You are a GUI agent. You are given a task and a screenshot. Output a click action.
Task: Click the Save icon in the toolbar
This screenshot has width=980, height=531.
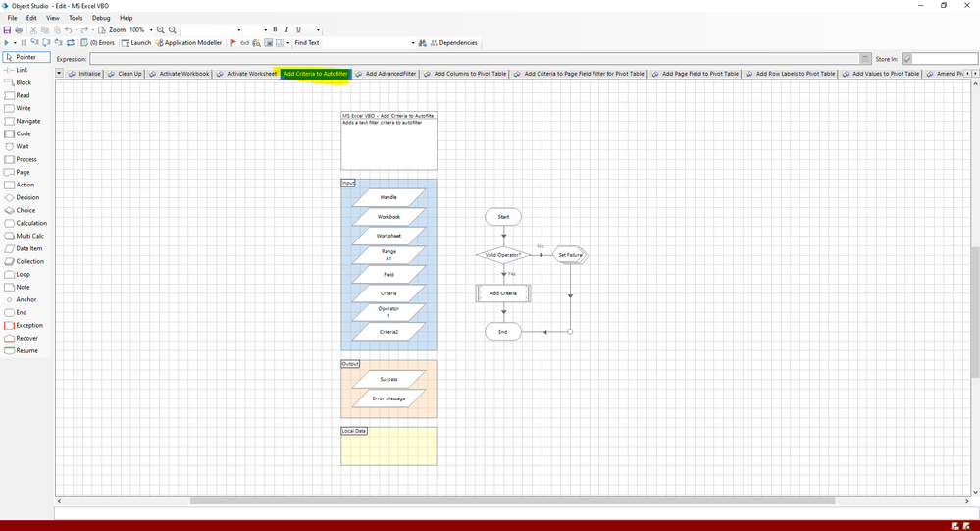pyautogui.click(x=7, y=30)
